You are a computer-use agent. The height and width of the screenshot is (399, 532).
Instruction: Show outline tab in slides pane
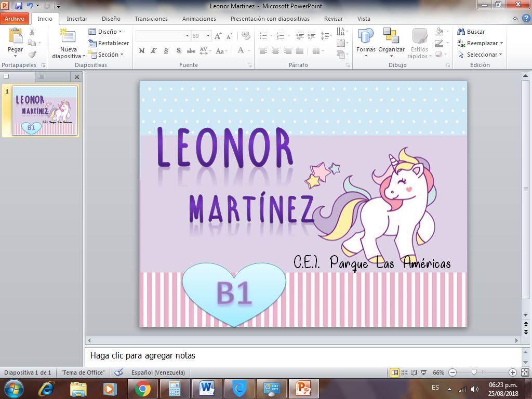(42, 76)
